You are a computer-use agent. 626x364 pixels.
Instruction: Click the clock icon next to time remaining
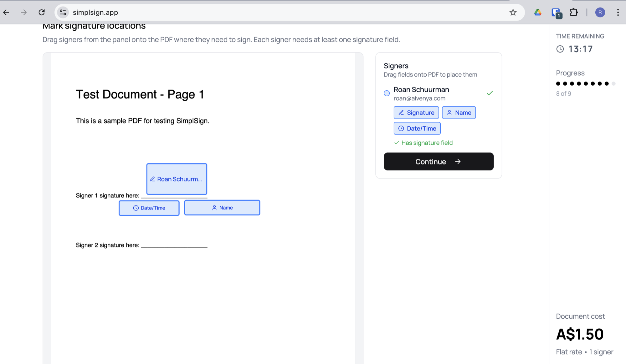click(x=560, y=49)
